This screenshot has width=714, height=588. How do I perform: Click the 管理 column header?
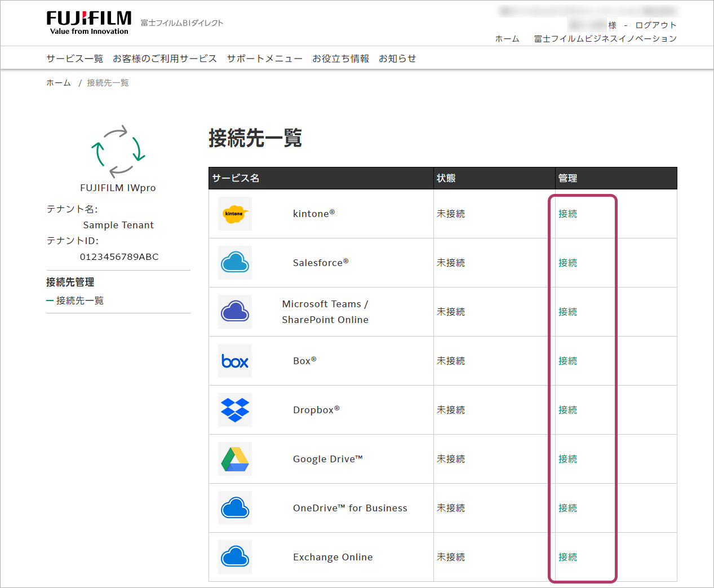(567, 178)
